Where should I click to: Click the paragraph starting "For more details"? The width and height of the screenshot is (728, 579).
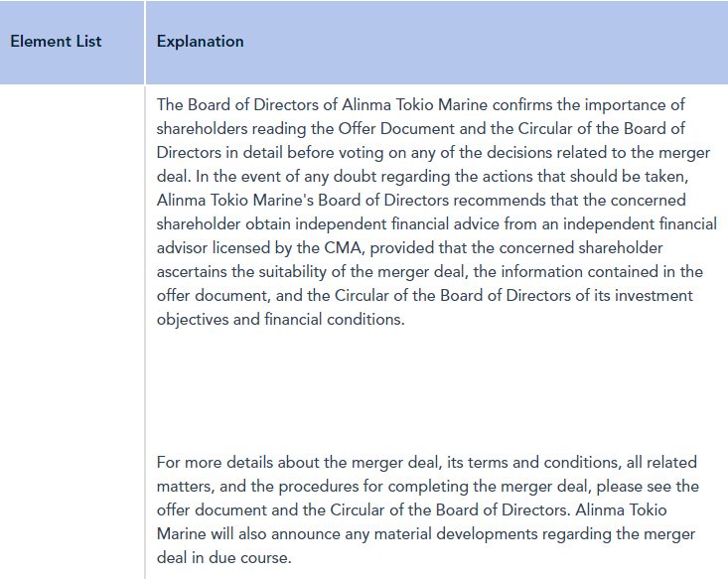click(x=427, y=509)
